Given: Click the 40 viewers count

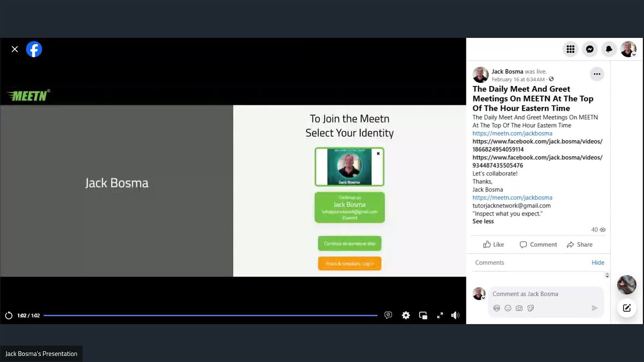Looking at the screenshot, I should point(598,230).
